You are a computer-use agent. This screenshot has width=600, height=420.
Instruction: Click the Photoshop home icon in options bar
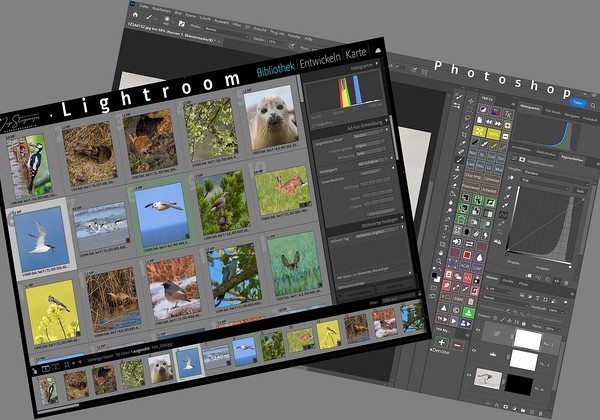[135, 16]
